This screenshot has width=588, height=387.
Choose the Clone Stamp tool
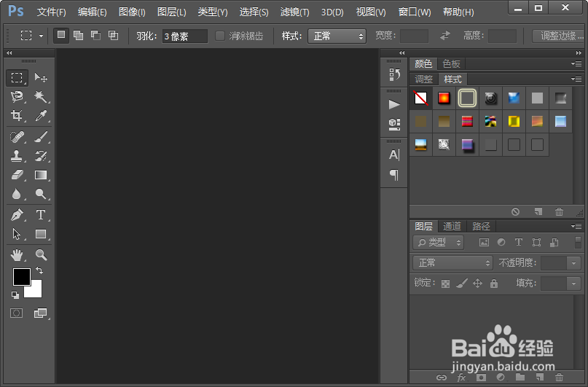[x=17, y=156]
